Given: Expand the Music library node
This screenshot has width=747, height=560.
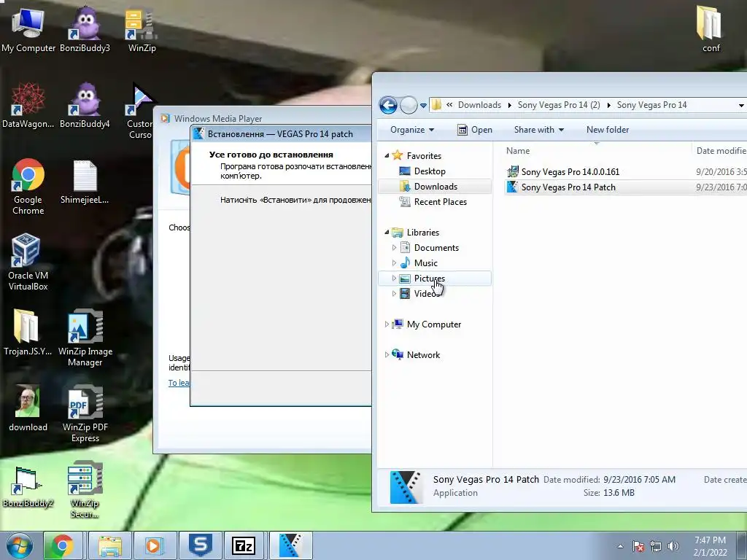Looking at the screenshot, I should (x=394, y=262).
